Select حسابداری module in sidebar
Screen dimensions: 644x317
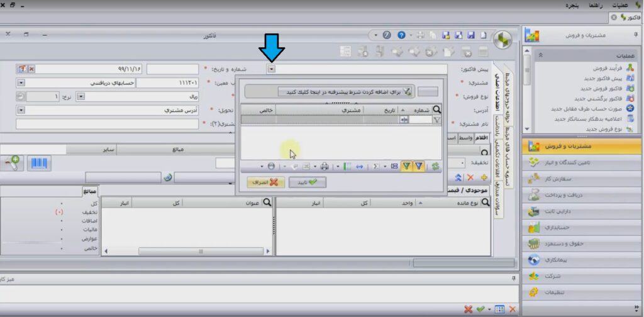click(582, 228)
